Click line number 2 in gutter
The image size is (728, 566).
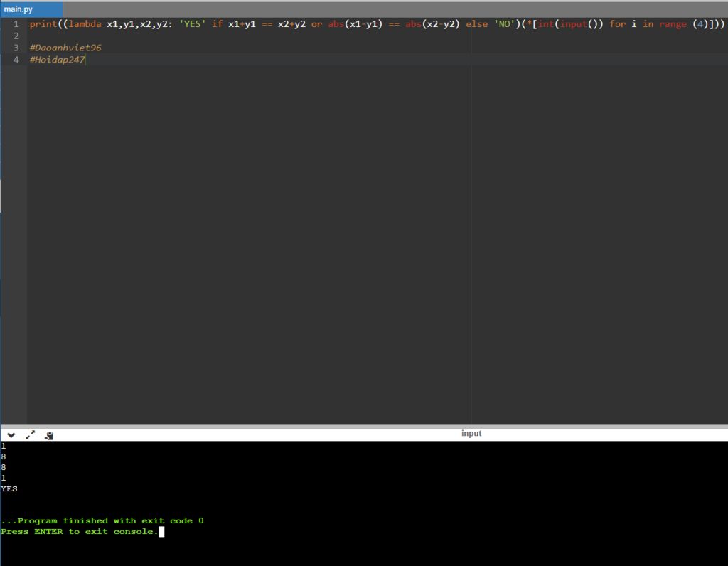coord(16,36)
